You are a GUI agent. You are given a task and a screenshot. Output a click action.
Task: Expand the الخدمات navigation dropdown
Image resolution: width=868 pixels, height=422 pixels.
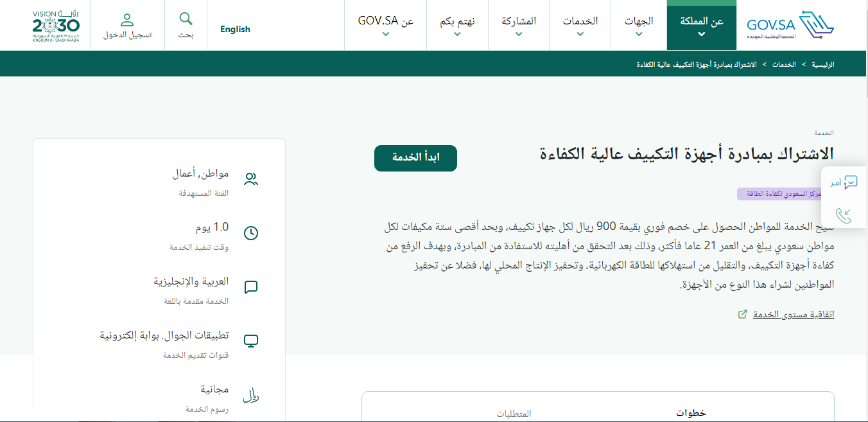[x=580, y=26]
